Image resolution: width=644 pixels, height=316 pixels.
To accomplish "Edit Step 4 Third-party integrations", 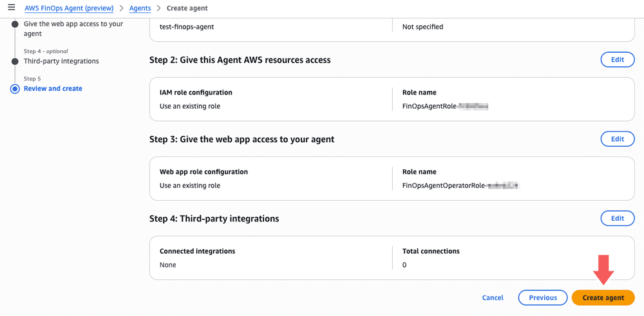I will tap(618, 218).
